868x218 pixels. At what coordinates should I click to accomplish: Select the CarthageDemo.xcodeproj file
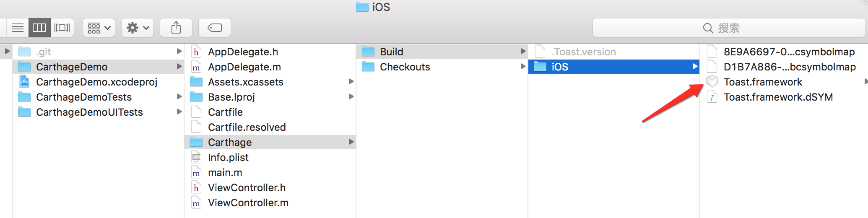96,82
